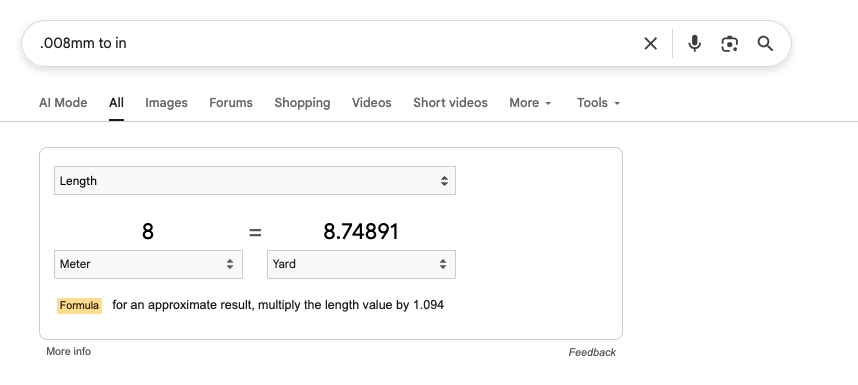This screenshot has height=385, width=858.
Task: Select the formula text mentioning 1.094
Action: pyautogui.click(x=278, y=305)
